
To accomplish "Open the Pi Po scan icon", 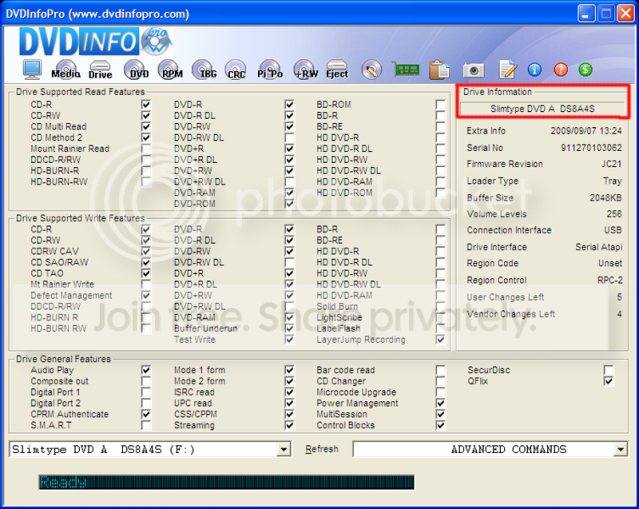I will click(270, 69).
